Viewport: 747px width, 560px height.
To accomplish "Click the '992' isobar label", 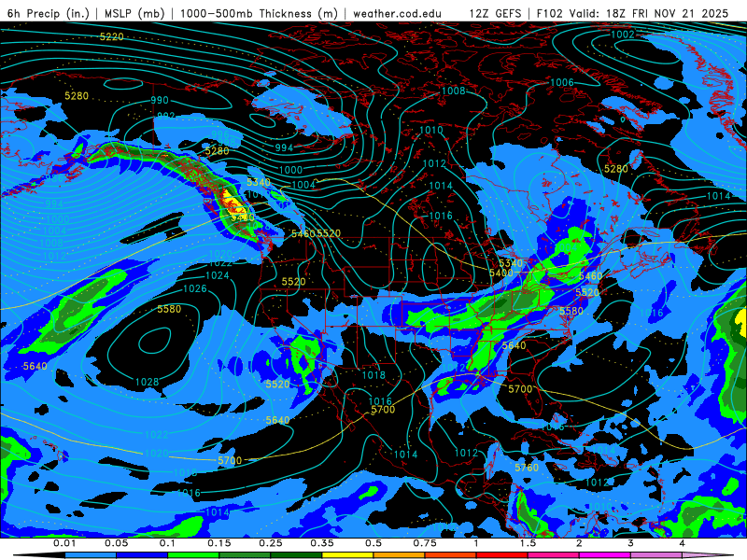I will pyautogui.click(x=166, y=116).
